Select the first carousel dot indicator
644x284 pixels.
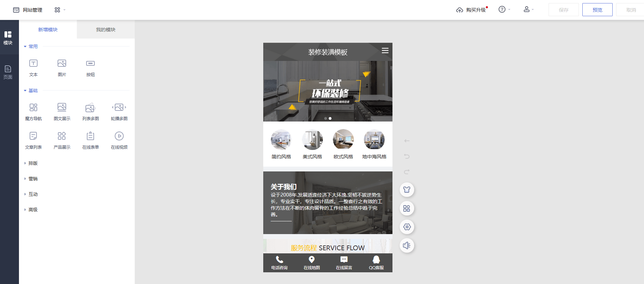point(326,118)
